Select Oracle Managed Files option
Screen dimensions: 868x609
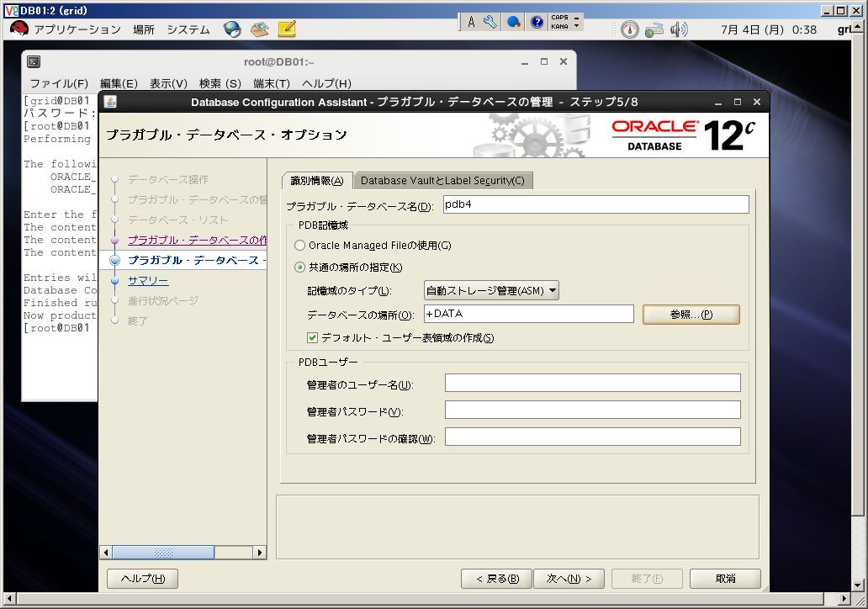tap(300, 246)
